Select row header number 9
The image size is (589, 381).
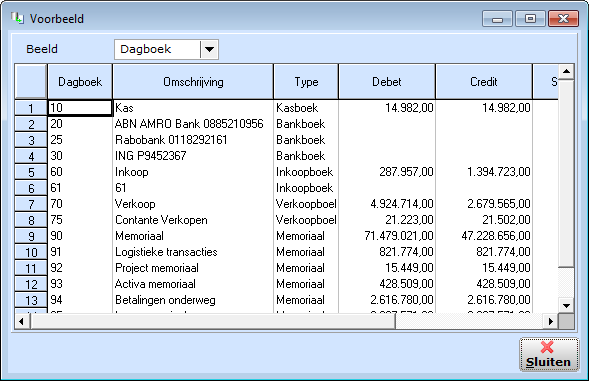[31, 236]
